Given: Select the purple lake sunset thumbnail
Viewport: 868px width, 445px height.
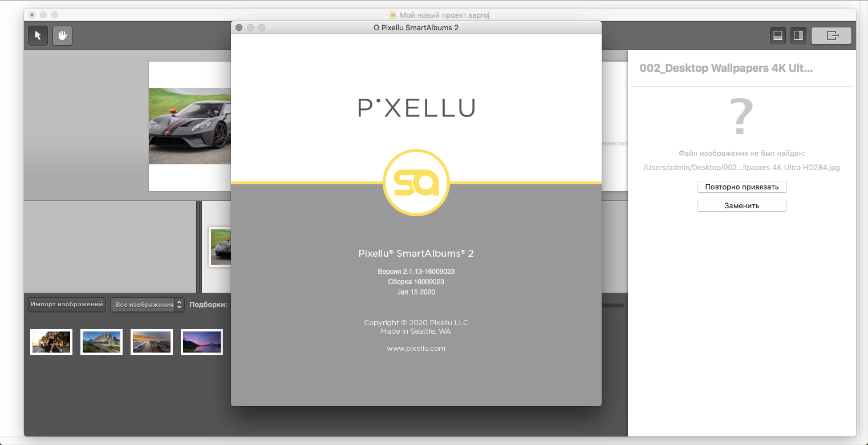Looking at the screenshot, I should pyautogui.click(x=202, y=342).
